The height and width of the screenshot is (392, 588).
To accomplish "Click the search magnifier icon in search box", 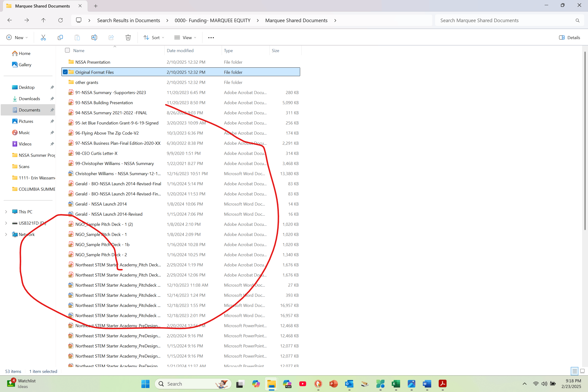I will click(x=577, y=21).
